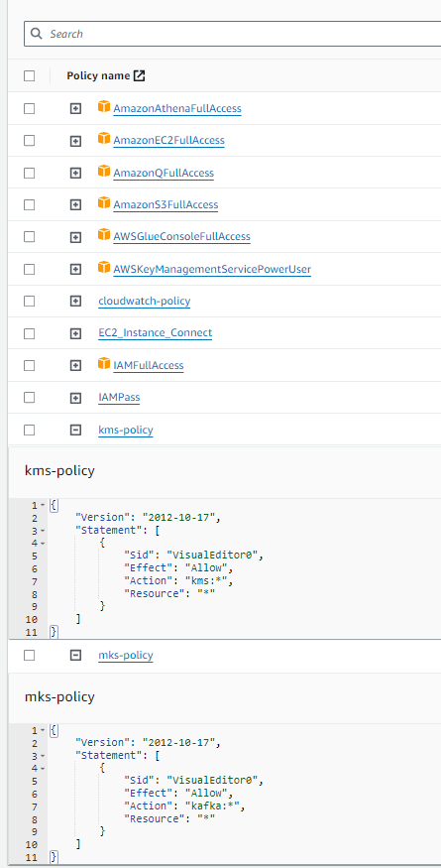Click the AWS managed icon beside AmazonS3FullAccess

pyautogui.click(x=103, y=203)
